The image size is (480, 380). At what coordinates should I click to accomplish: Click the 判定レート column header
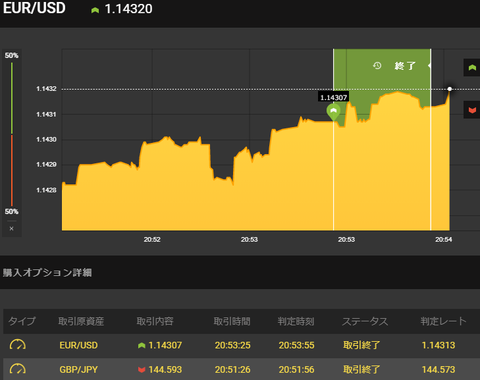pyautogui.click(x=443, y=321)
